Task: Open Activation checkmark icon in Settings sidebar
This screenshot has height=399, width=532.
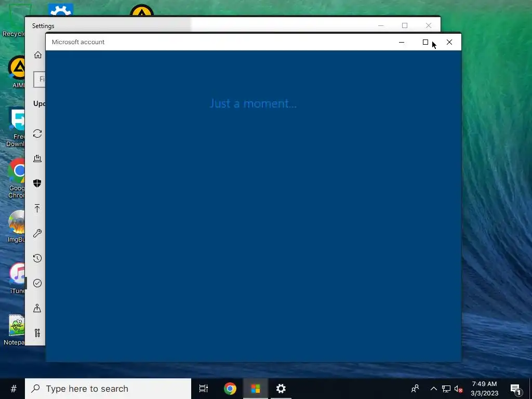Action: (37, 283)
